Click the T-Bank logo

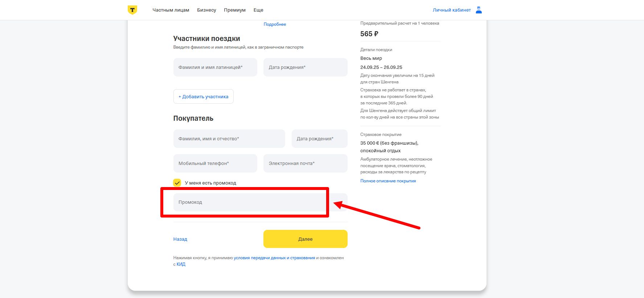tap(133, 10)
